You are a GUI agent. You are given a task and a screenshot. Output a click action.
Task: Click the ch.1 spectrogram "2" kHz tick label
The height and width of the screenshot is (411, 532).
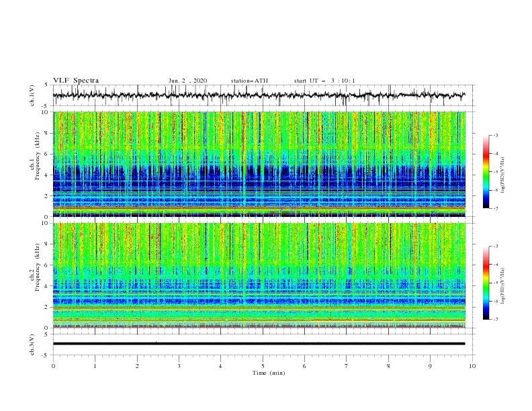[x=46, y=196]
